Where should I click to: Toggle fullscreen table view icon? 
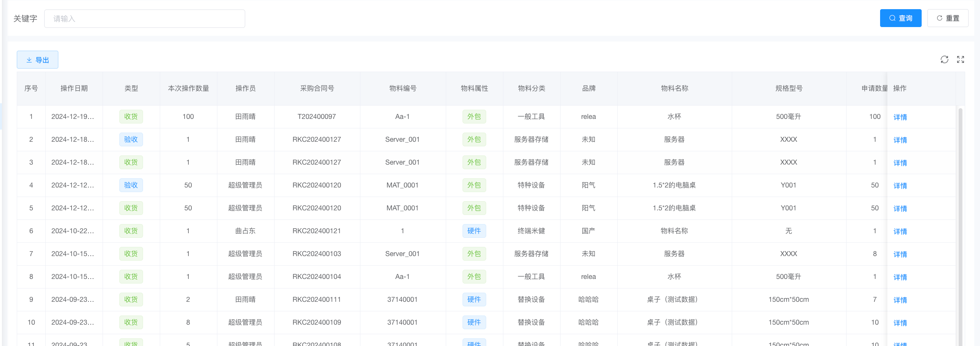click(x=960, y=59)
